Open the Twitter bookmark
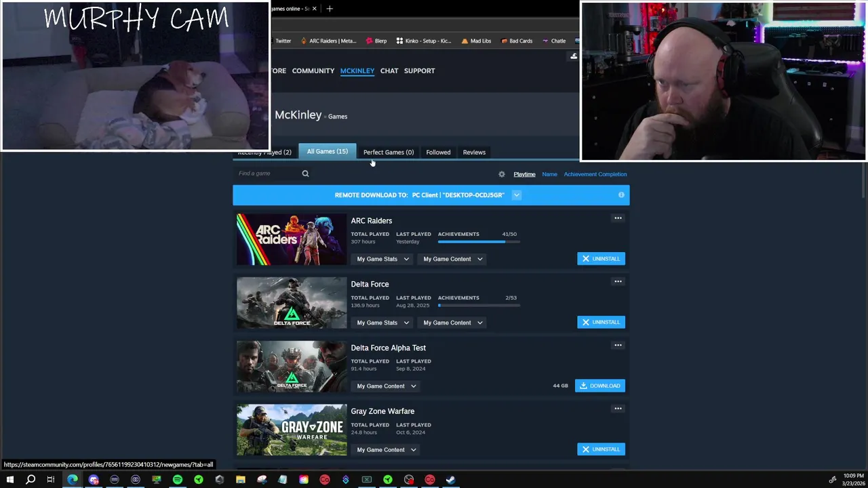The width and height of the screenshot is (868, 488). click(x=282, y=41)
